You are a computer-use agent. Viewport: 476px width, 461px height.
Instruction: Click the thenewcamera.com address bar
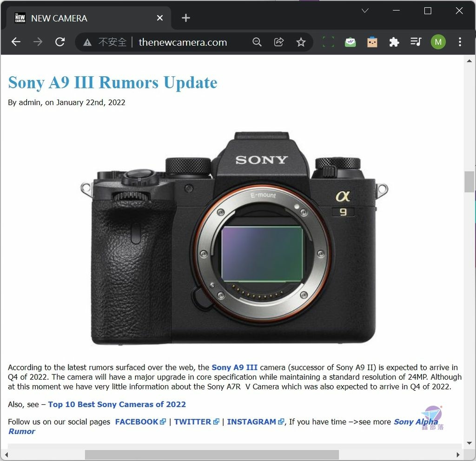(x=183, y=42)
